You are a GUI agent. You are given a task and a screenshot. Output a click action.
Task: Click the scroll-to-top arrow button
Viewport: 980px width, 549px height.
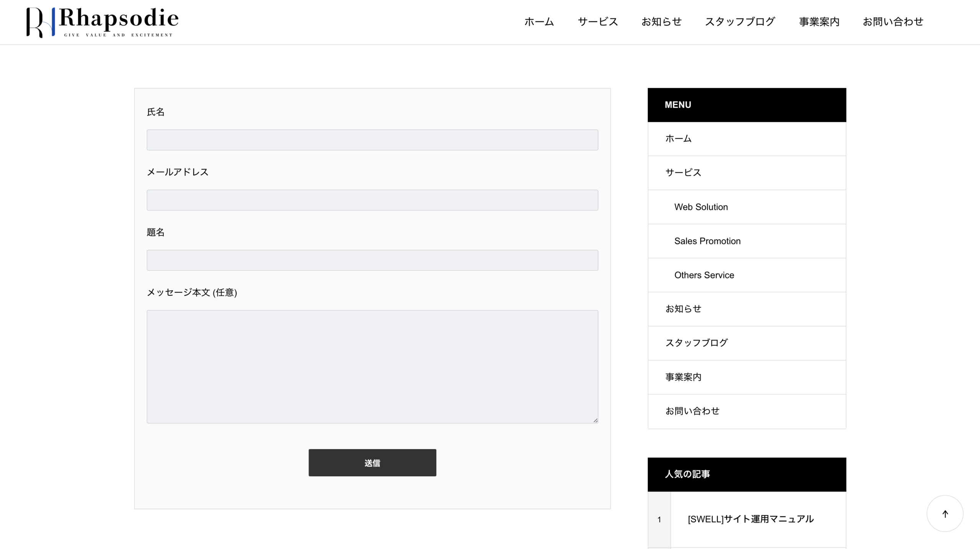[945, 514]
